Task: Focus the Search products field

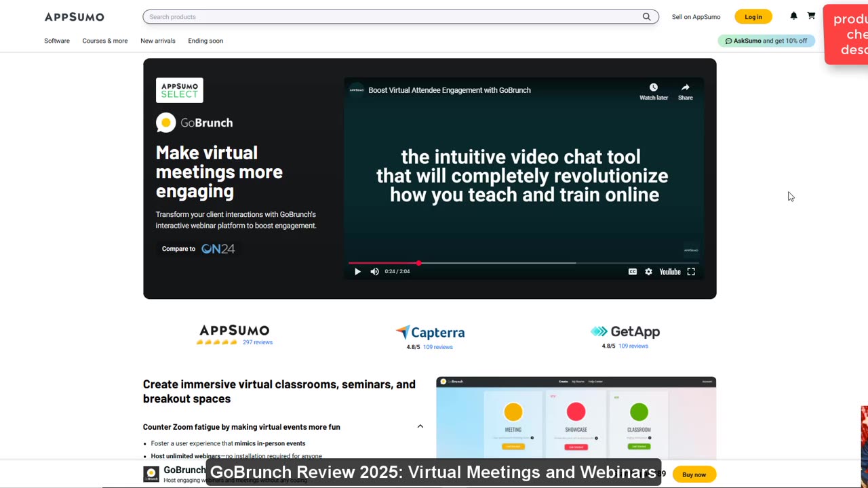Action: 401,17
